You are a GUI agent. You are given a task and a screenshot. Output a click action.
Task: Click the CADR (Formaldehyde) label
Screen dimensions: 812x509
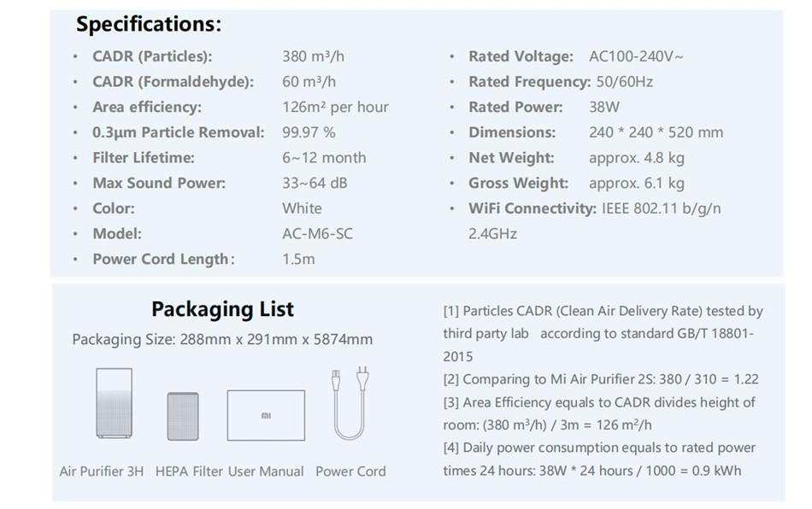click(x=173, y=82)
